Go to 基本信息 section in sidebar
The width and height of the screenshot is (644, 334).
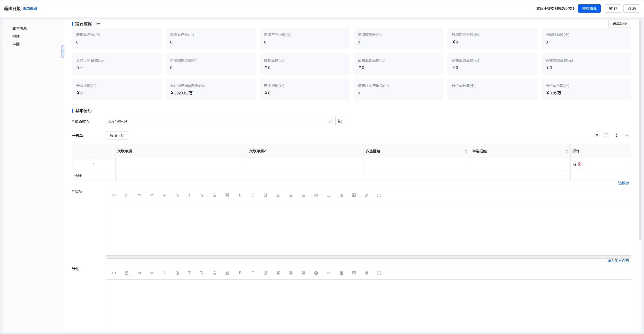pyautogui.click(x=20, y=29)
